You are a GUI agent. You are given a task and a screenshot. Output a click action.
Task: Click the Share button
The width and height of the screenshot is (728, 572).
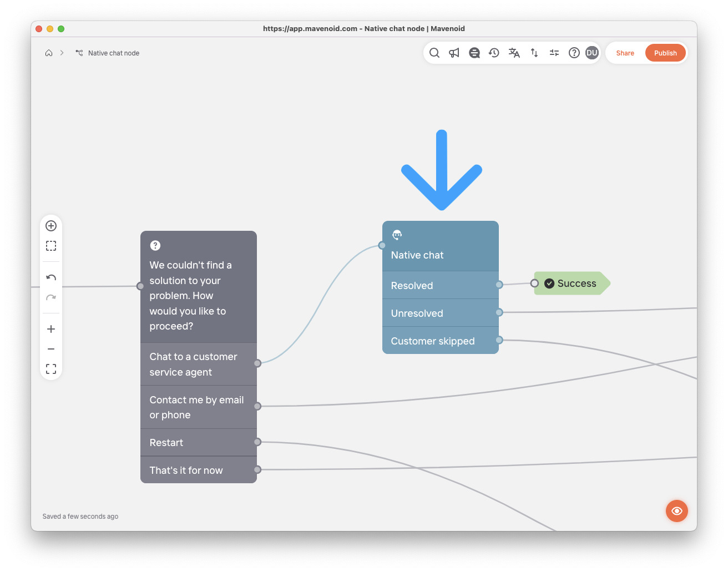click(x=625, y=53)
